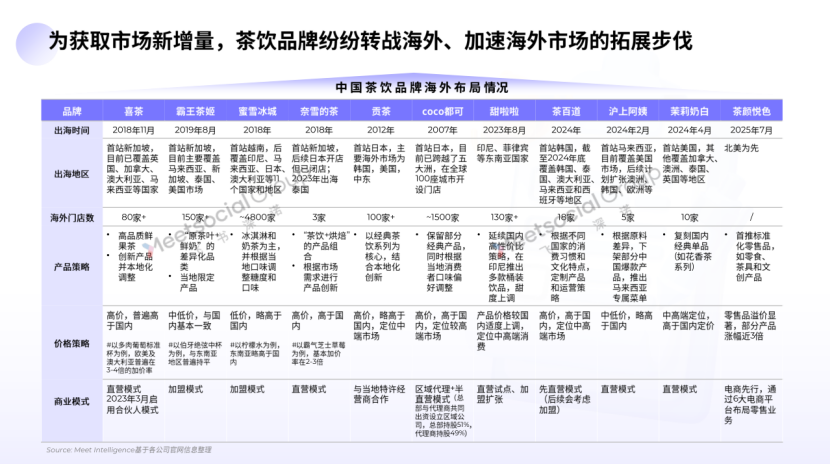Select the 价格策略 row label

click(x=72, y=344)
